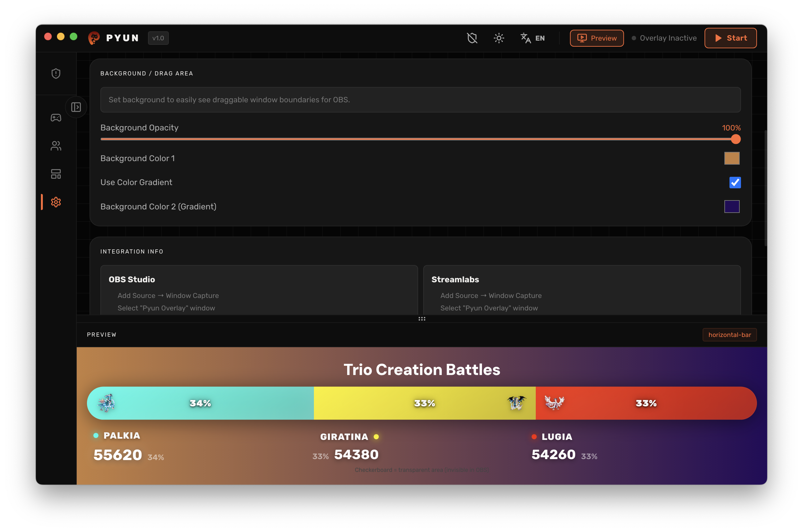This screenshot has height=532, width=803.
Task: Open the settings gear sidebar section
Action: [56, 202]
